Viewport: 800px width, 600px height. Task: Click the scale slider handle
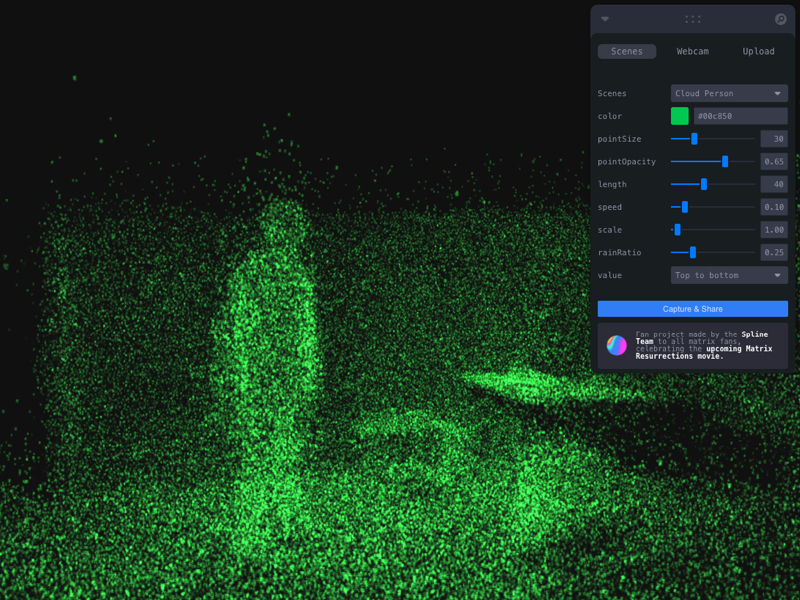point(677,230)
